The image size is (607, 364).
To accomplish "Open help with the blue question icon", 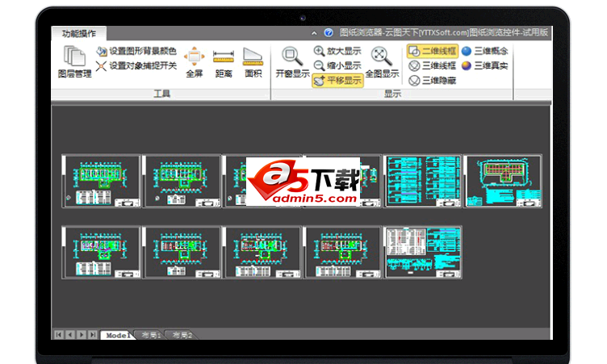I will pos(329,33).
